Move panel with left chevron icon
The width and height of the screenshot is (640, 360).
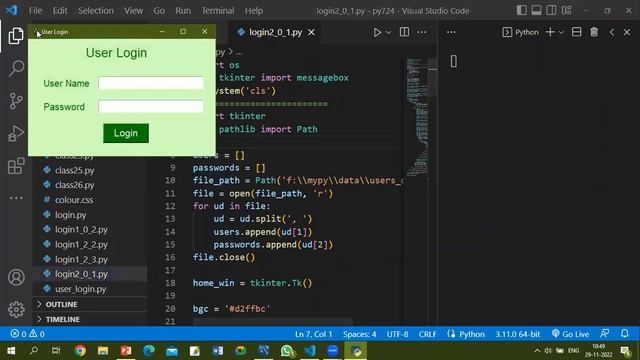point(611,32)
